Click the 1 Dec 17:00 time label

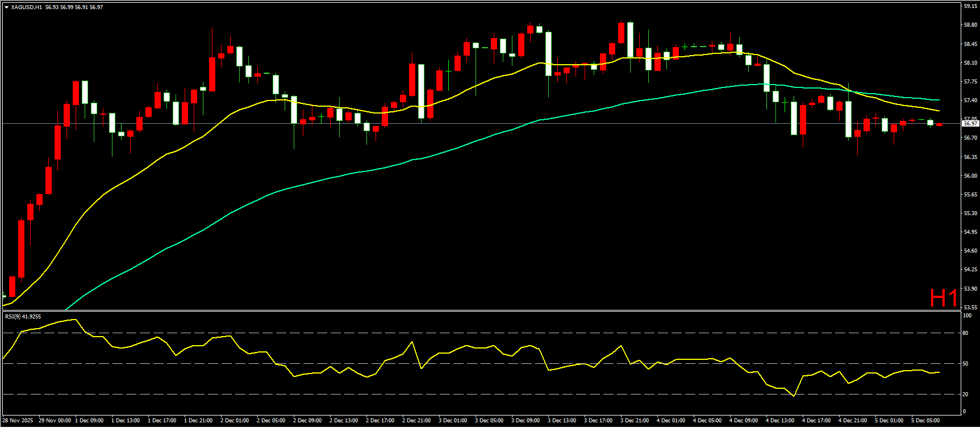[x=162, y=421]
